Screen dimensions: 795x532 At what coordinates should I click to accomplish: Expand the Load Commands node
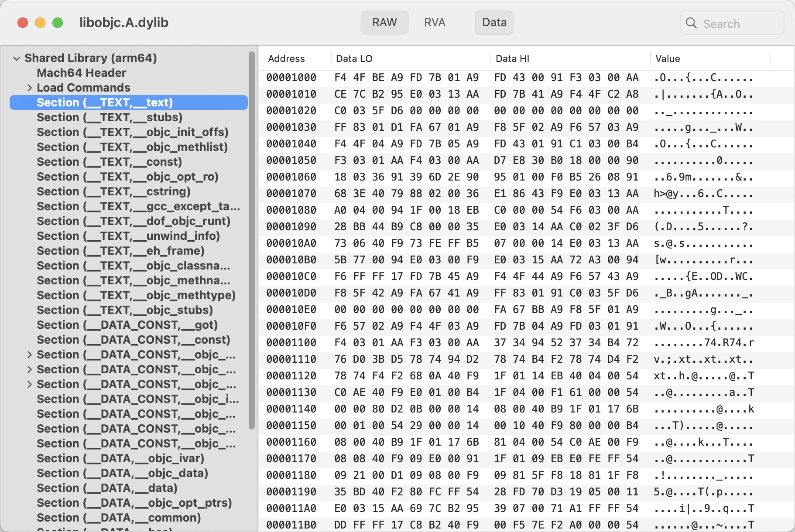29,88
